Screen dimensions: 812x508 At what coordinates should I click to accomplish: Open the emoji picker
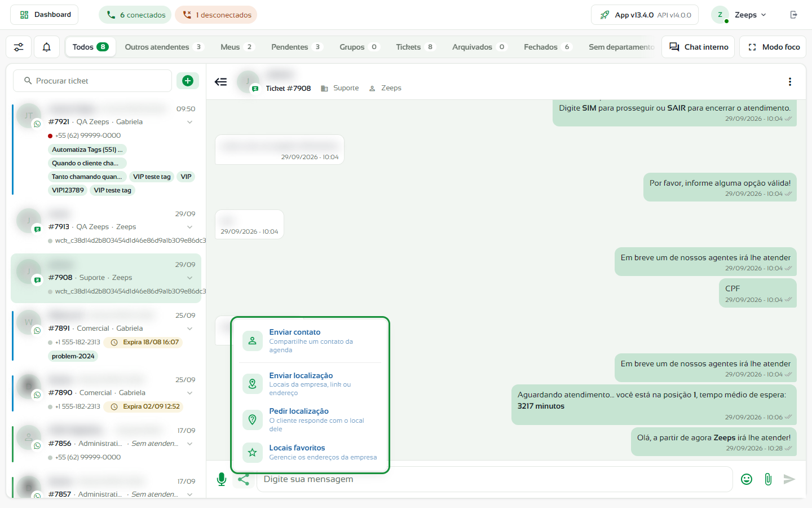point(747,479)
